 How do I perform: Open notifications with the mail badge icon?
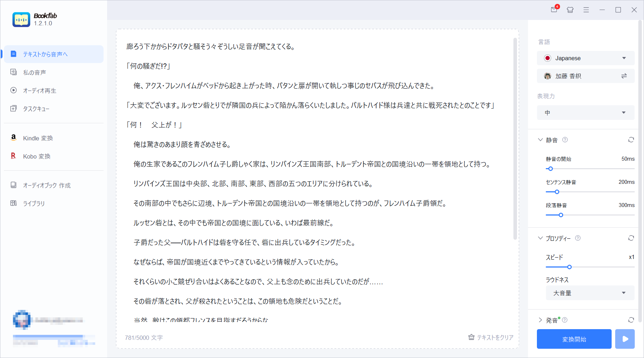click(x=554, y=10)
